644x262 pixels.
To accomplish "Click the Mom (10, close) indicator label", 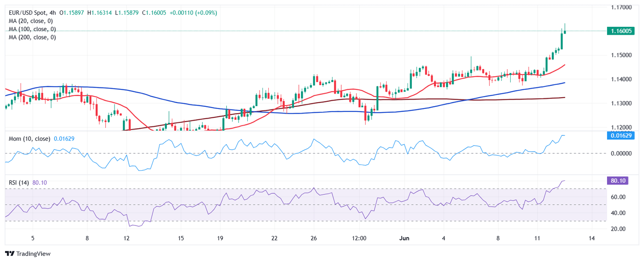I will (29, 139).
